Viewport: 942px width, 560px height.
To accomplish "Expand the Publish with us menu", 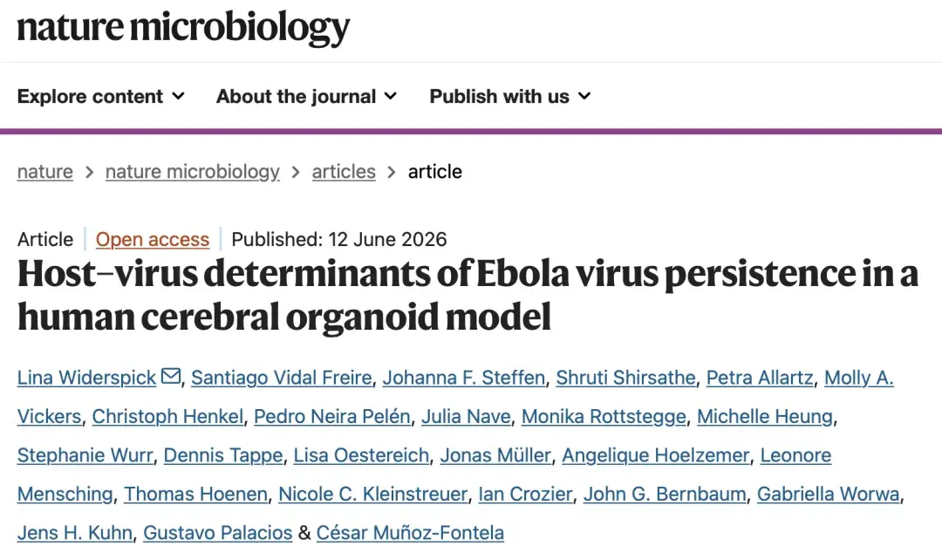I will pos(510,96).
